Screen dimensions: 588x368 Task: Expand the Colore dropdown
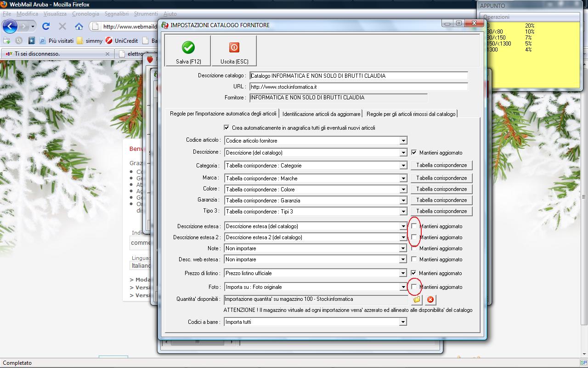point(403,190)
